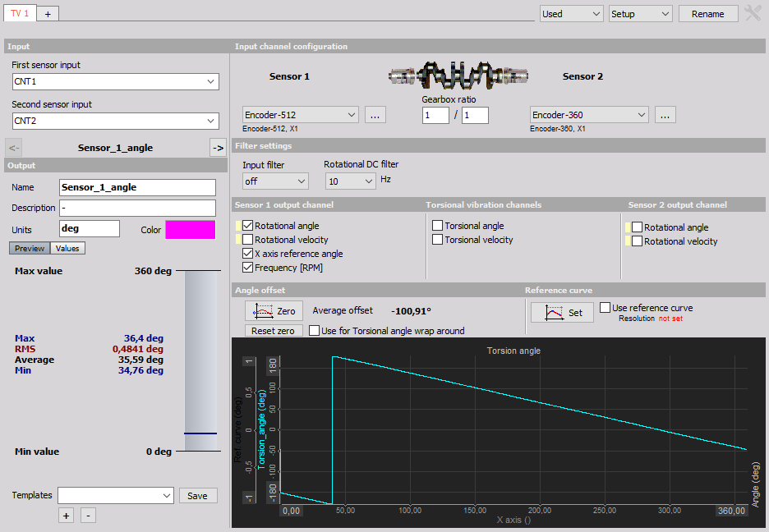
Task: Click the preview value level bar
Action: tap(200, 360)
